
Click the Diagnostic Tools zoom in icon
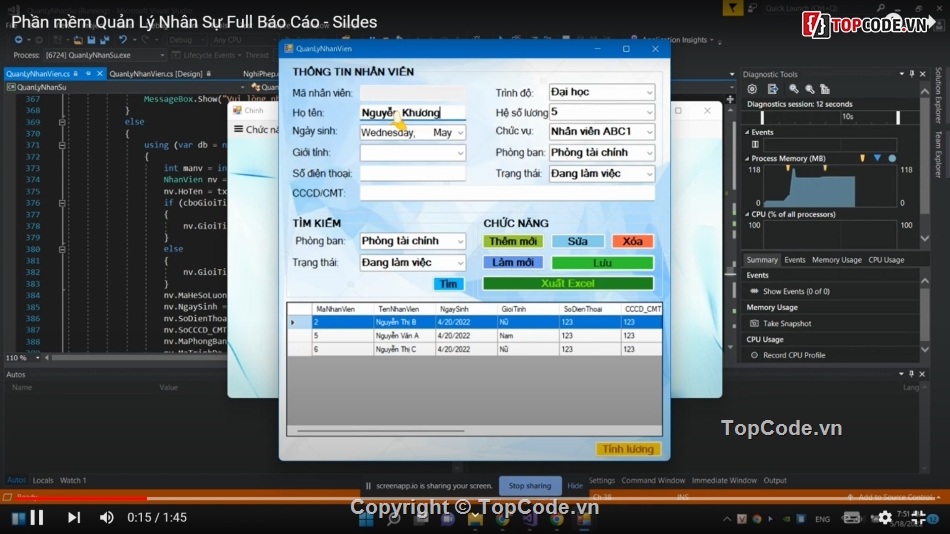tap(796, 89)
